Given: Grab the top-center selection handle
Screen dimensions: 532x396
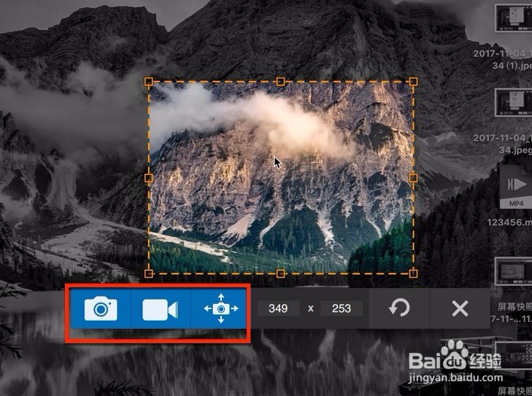Looking at the screenshot, I should point(281,81).
